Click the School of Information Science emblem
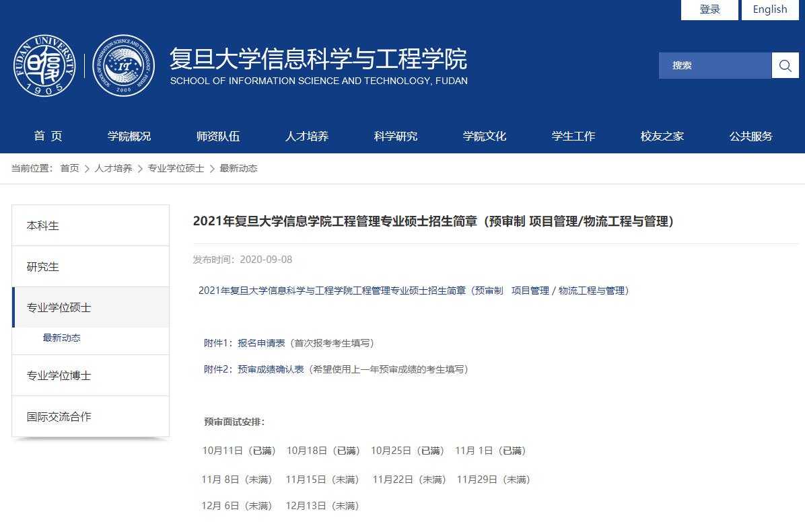 tap(123, 65)
